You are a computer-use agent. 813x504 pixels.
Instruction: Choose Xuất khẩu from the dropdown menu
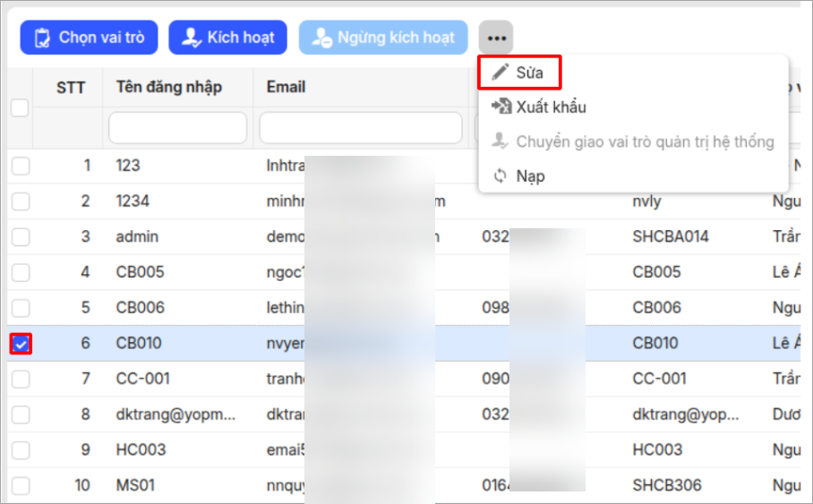[551, 107]
